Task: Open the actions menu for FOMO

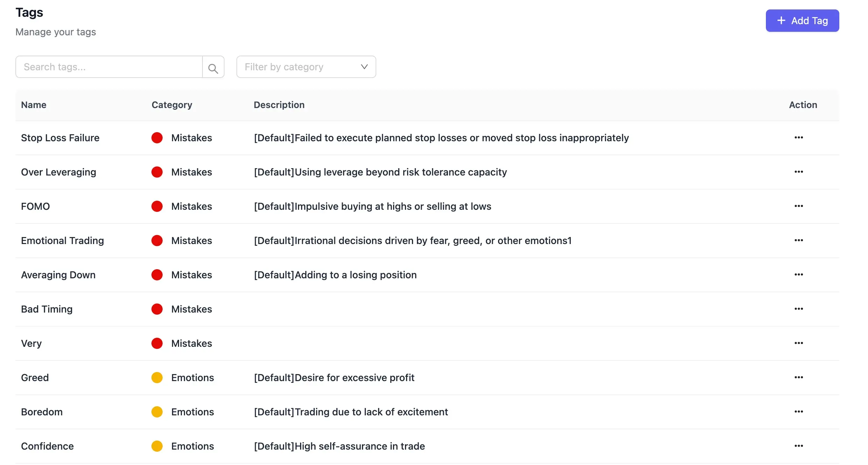Action: tap(799, 206)
